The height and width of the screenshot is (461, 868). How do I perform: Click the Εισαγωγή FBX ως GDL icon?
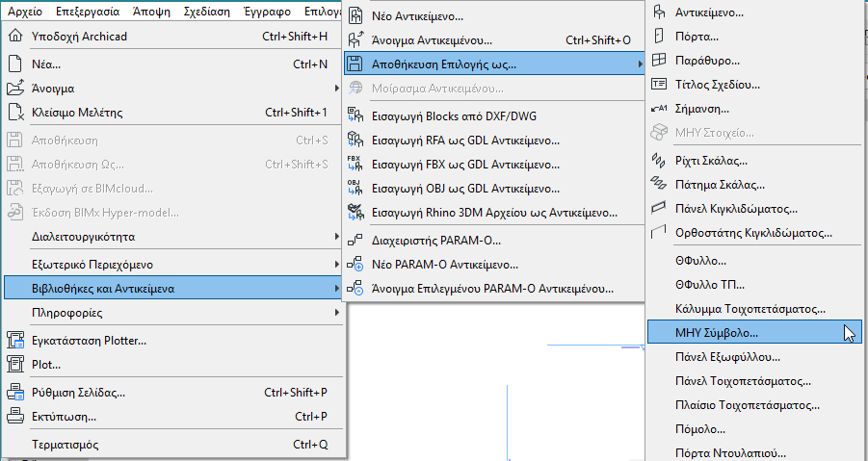(355, 165)
